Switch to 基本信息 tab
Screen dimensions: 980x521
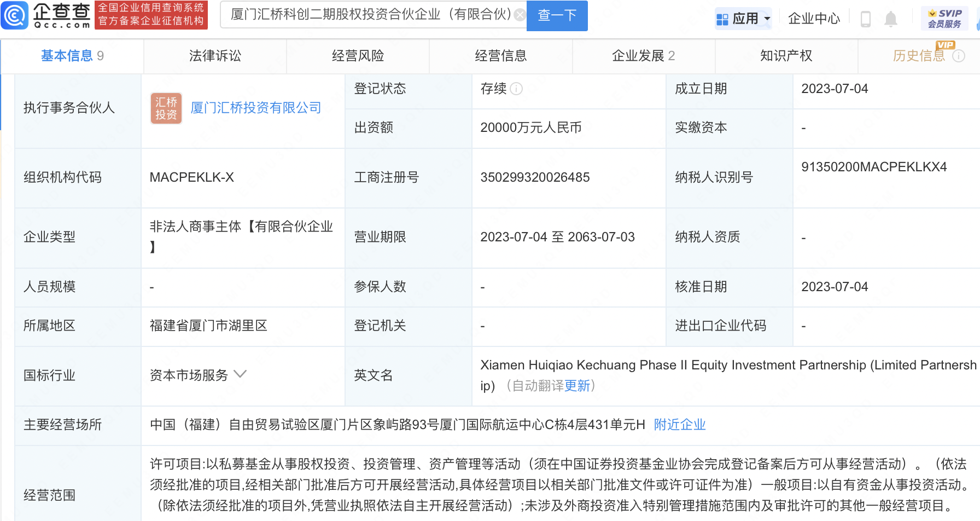(72, 56)
